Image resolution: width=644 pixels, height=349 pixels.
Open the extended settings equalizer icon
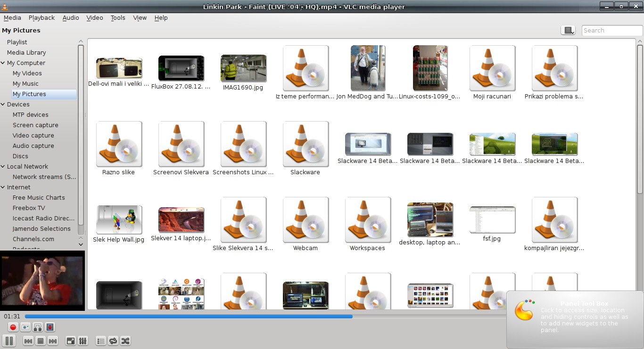(x=83, y=341)
